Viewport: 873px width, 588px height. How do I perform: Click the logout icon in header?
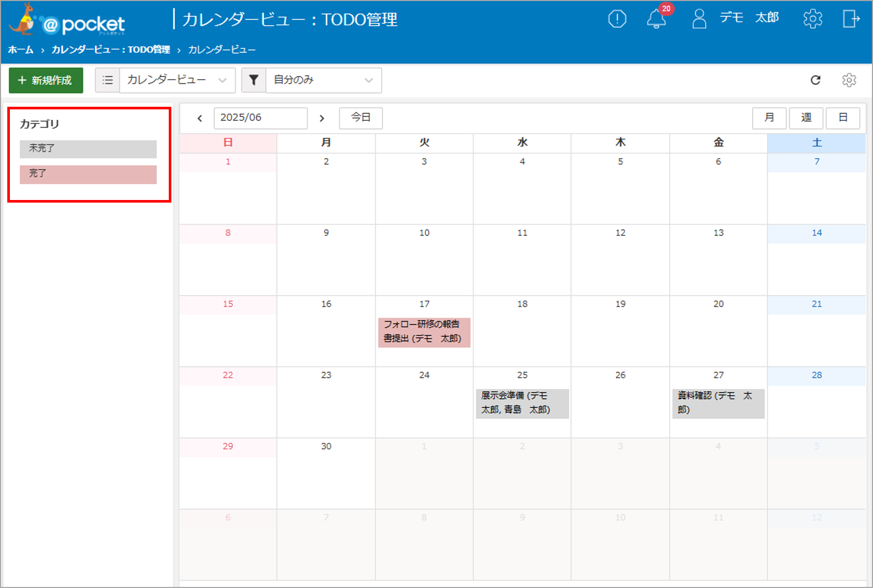pyautogui.click(x=851, y=19)
